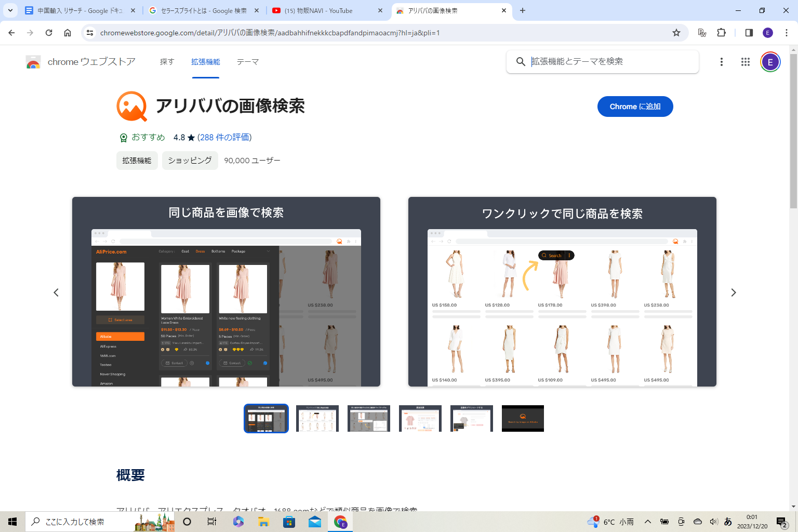Click the ショッピング category chip
Viewport: 798px width, 532px height.
[190, 161]
